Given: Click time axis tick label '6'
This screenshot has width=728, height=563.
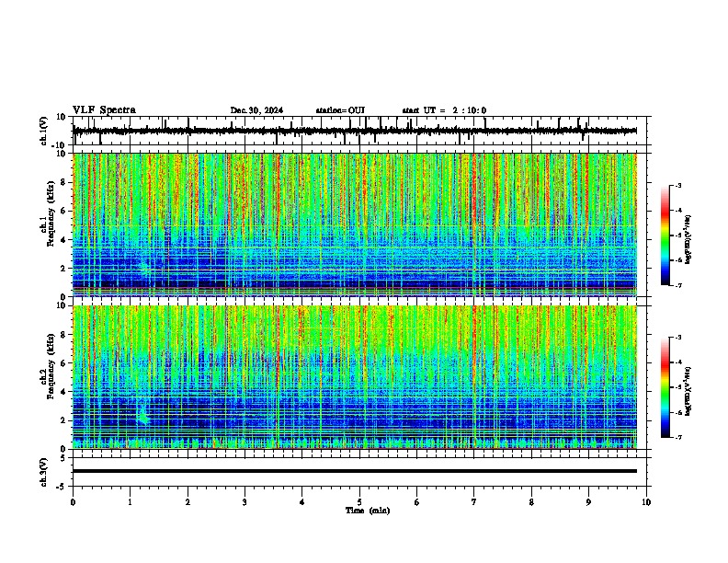Looking at the screenshot, I should pos(417,502).
